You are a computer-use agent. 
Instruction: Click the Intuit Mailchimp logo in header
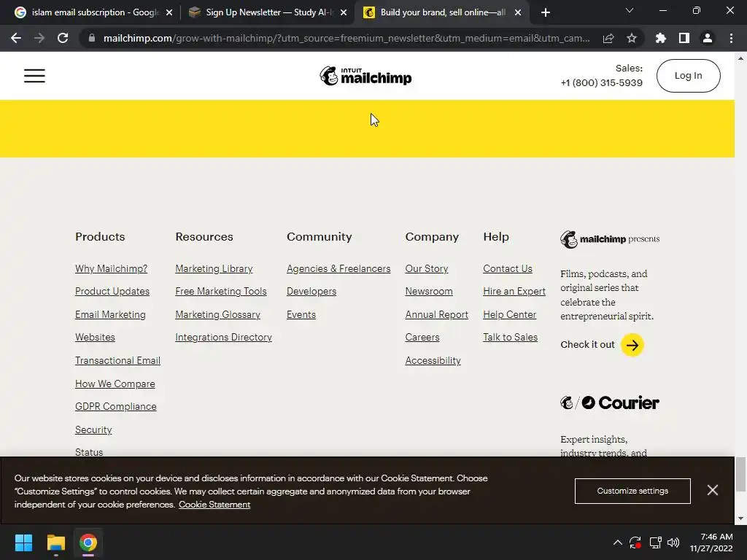tap(365, 76)
